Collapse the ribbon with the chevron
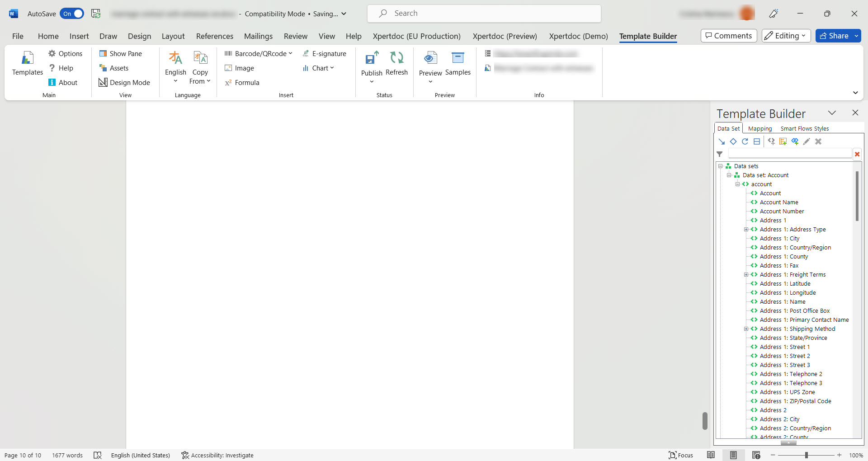868x461 pixels. pos(855,93)
